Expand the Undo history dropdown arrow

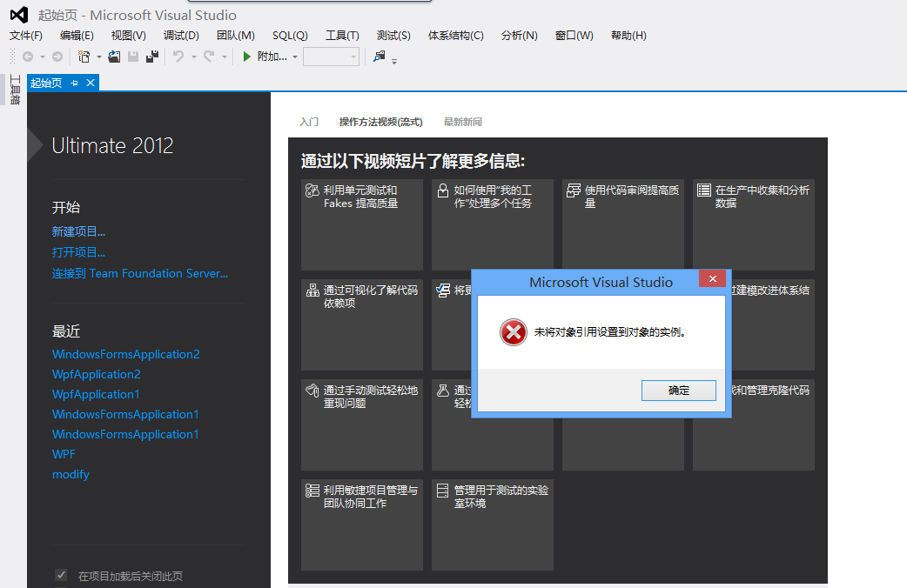point(194,57)
